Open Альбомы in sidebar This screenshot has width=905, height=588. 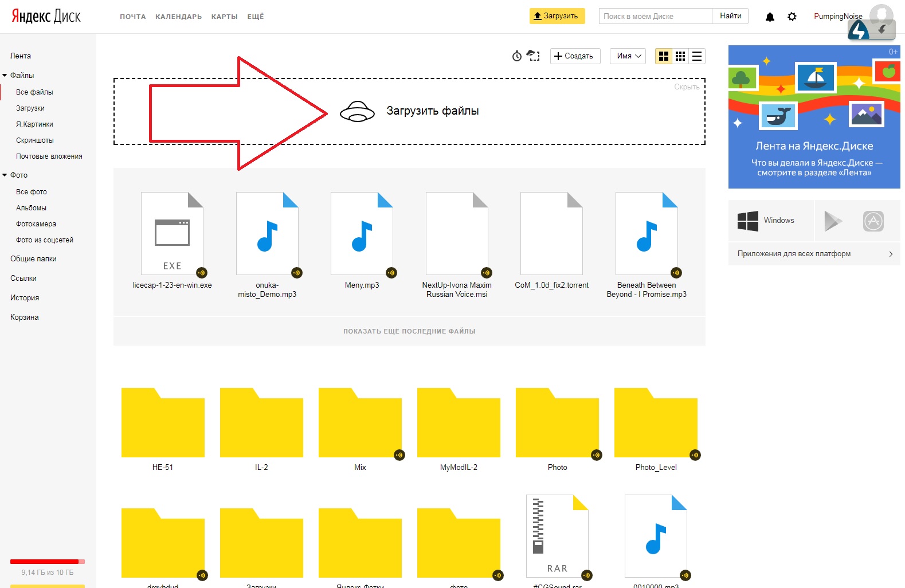(x=32, y=207)
